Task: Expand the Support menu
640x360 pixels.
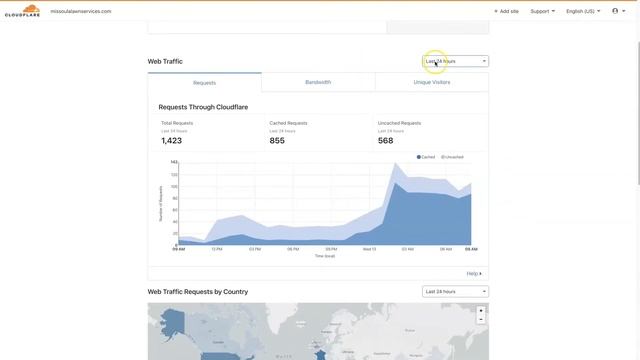Action: click(542, 11)
